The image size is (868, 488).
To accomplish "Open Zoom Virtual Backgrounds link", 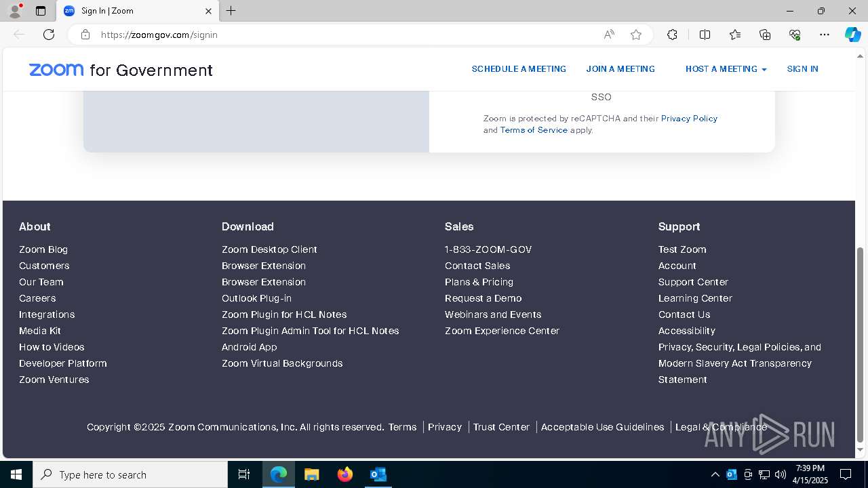I will pyautogui.click(x=282, y=363).
